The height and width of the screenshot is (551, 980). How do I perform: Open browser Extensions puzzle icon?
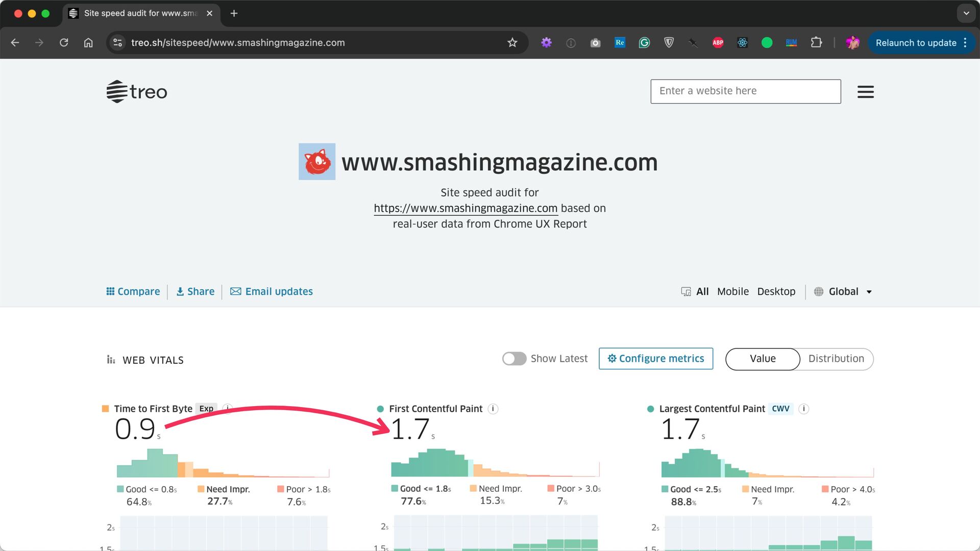816,43
